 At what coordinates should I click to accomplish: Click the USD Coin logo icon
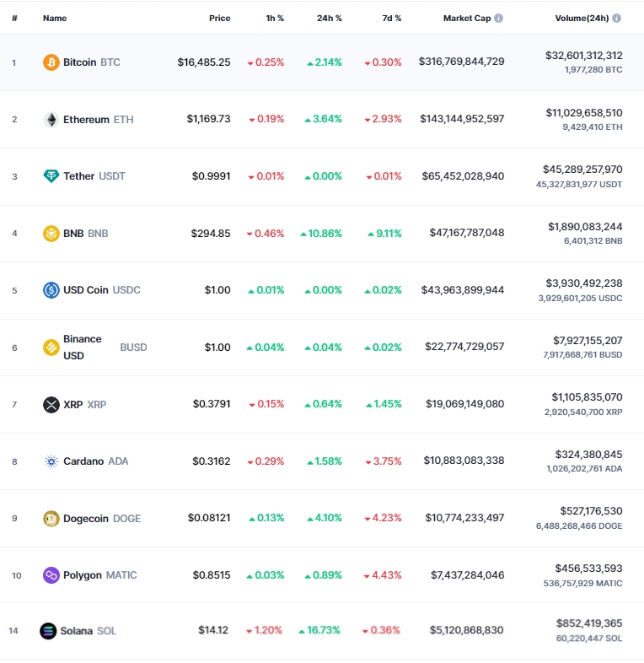coord(51,290)
